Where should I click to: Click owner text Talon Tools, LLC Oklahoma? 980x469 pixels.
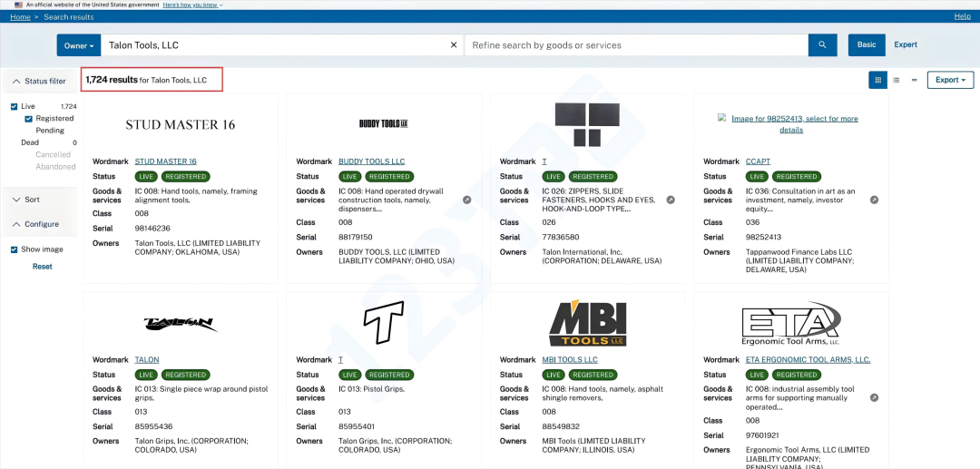point(198,248)
